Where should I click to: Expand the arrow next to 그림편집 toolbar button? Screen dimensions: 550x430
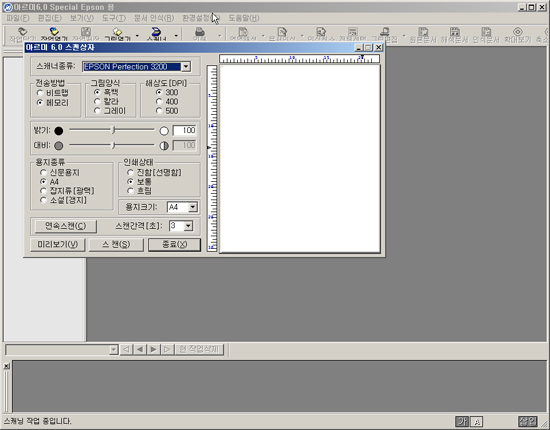click(x=404, y=35)
